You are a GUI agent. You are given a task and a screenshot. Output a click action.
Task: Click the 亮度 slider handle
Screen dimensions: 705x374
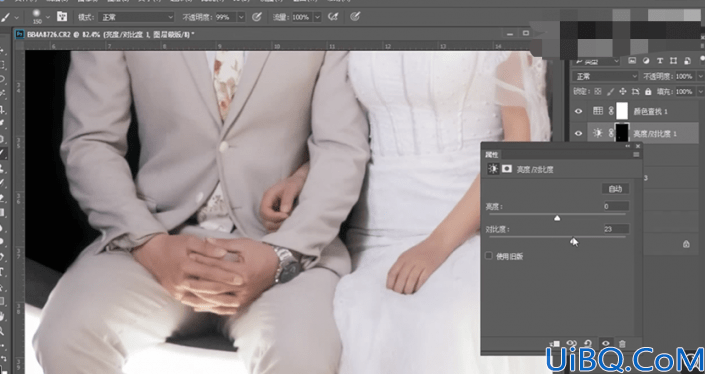pos(557,218)
